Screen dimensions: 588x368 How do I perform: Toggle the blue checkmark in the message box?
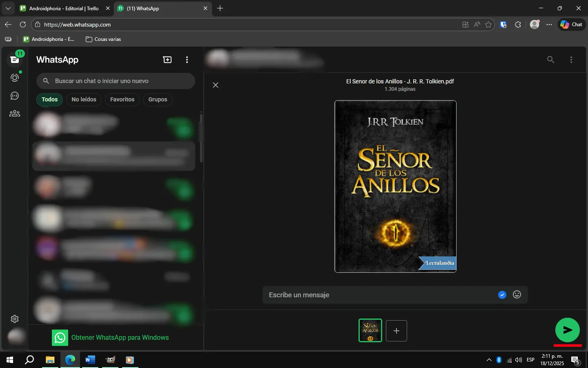[502, 294]
